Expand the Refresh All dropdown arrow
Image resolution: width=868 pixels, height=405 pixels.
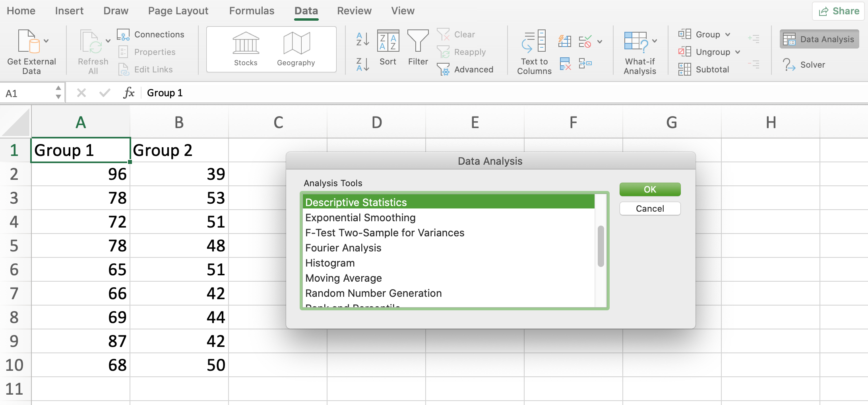[108, 41]
